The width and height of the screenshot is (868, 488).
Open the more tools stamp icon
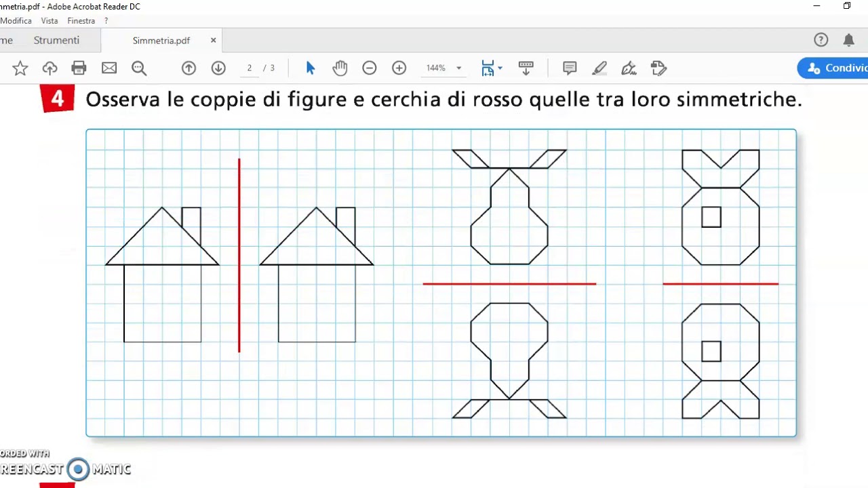pyautogui.click(x=658, y=68)
